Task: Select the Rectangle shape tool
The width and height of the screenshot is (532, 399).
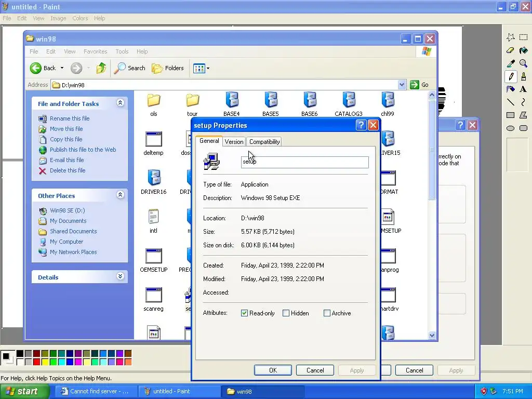Action: [x=510, y=115]
